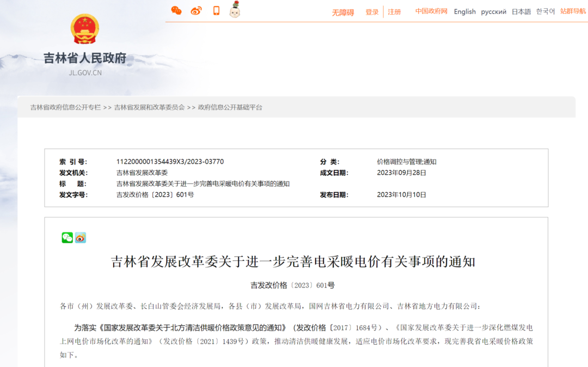The height and width of the screenshot is (367, 588).
Task: Open the 中国政府网 link
Action: [431, 11]
